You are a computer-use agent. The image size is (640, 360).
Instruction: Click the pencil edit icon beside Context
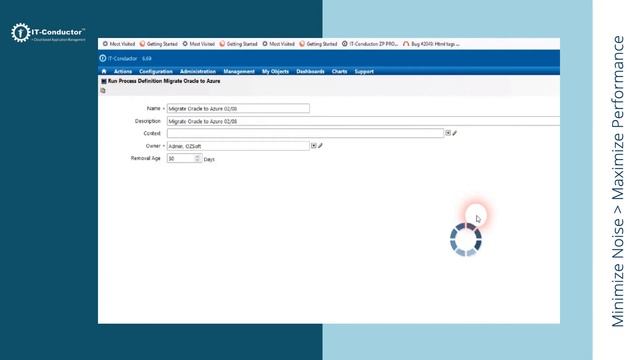click(455, 133)
